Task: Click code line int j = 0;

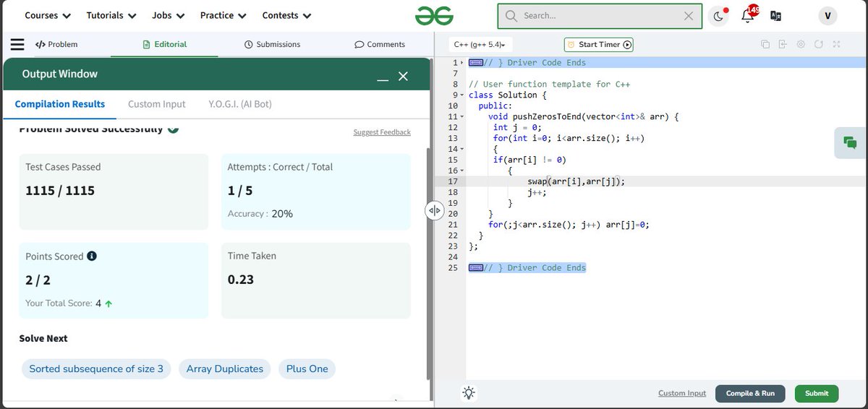Action: pos(516,127)
